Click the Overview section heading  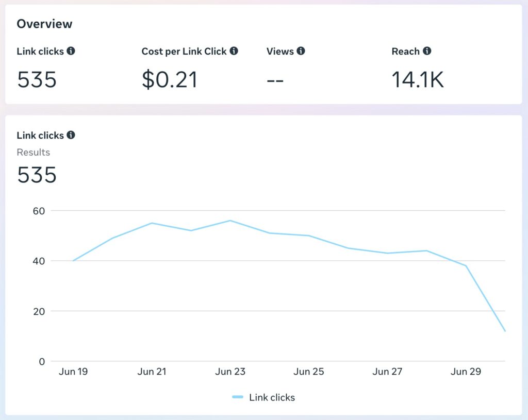(x=44, y=24)
